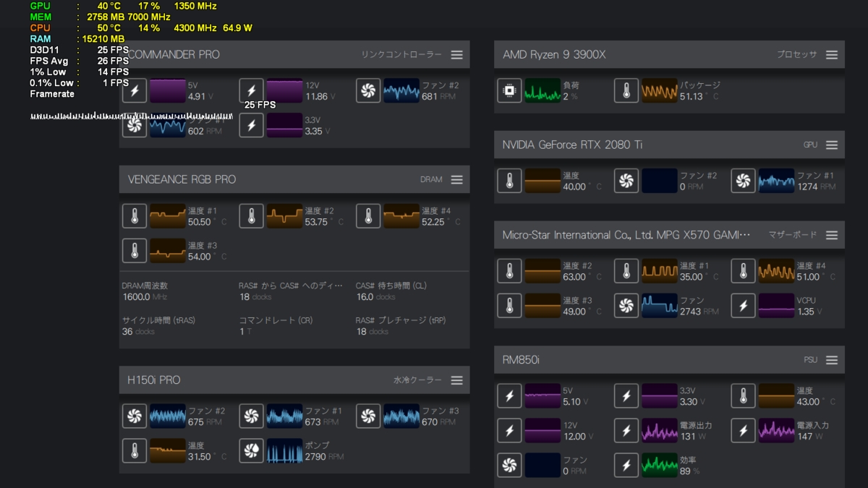Click the DRAM 温度 #2 thermometer icon
The height and width of the screenshot is (488, 868).
(252, 216)
